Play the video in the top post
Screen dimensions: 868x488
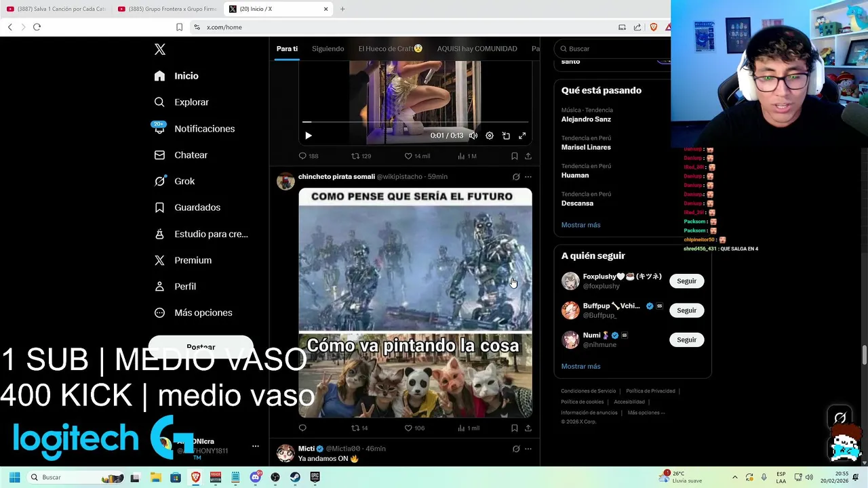[x=309, y=136]
